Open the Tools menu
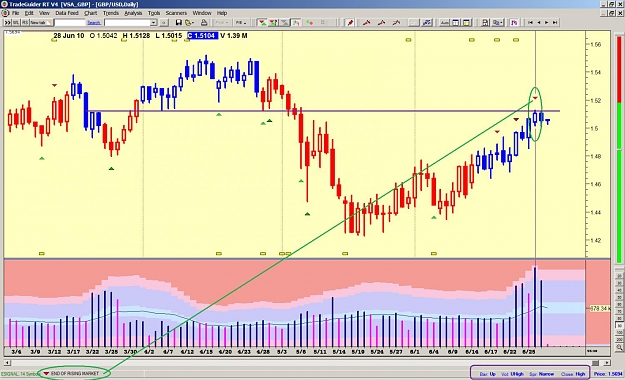625x380 pixels. pos(154,13)
